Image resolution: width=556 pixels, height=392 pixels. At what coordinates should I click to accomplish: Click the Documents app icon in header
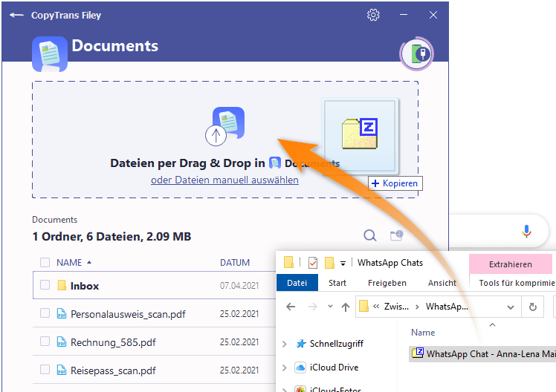50,54
